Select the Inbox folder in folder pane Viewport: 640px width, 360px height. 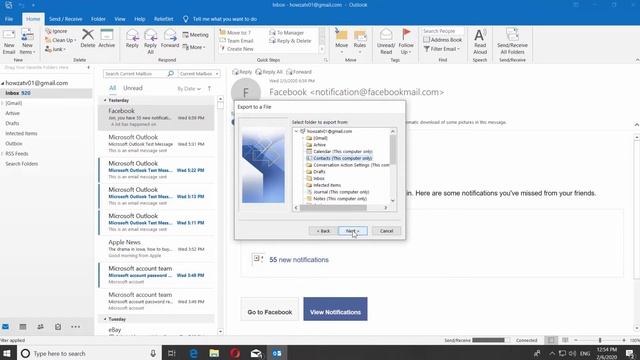coord(46,93)
